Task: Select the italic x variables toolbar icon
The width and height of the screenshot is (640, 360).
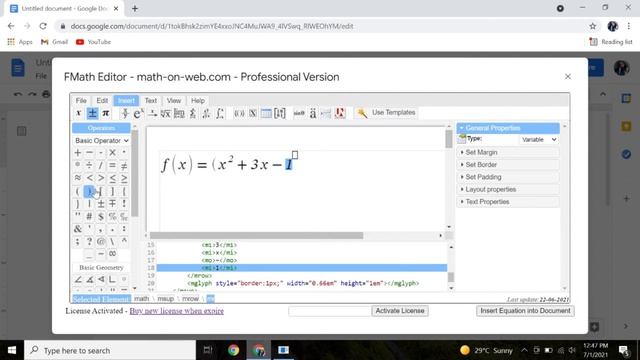Action: point(78,113)
